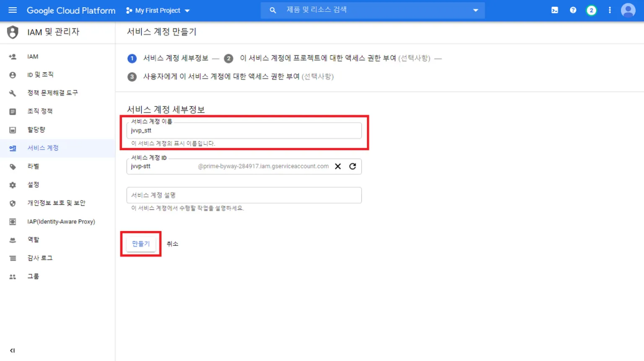The image size is (644, 361).
Task: Click the ID 및 조직 sidebar icon
Action: 13,75
